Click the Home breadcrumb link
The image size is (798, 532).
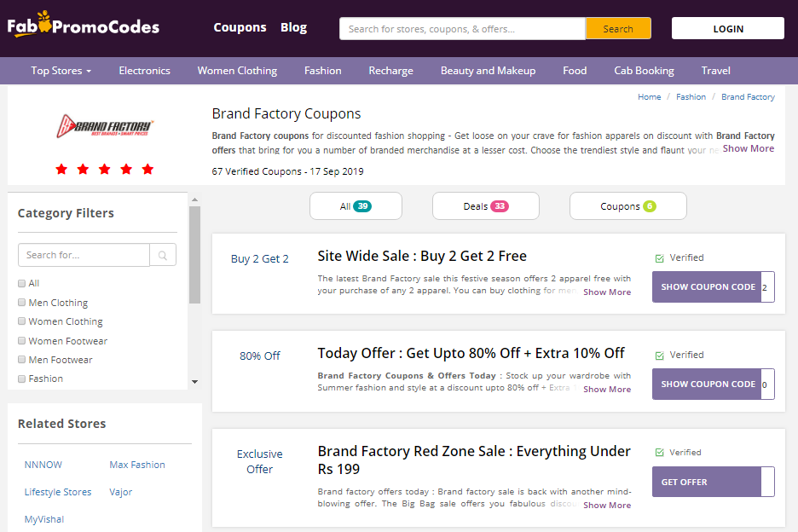650,96
